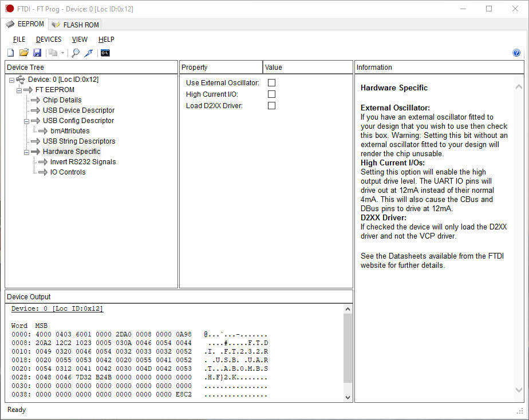Screen dimensions: 529x420
Task: Open the HELP menu
Action: click(x=106, y=39)
